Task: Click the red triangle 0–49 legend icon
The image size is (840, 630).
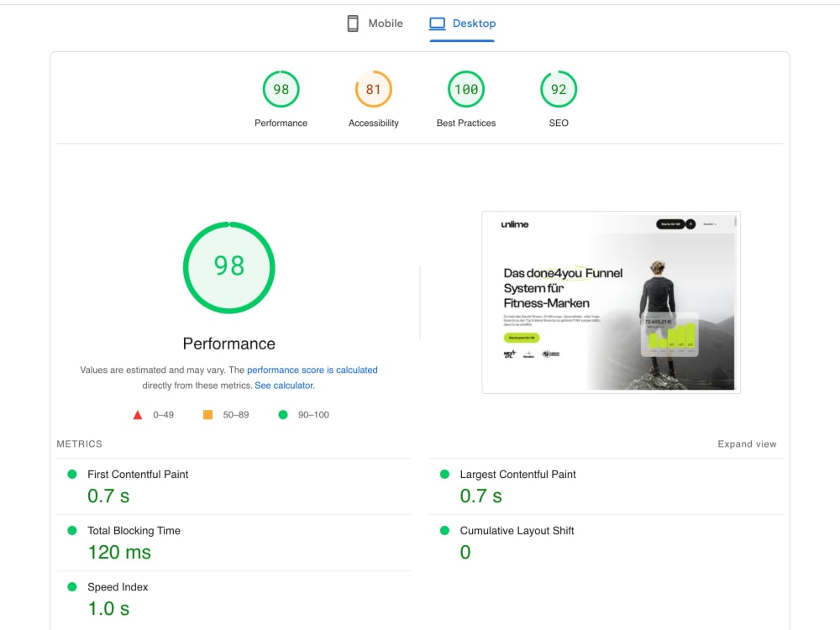Action: 138,415
